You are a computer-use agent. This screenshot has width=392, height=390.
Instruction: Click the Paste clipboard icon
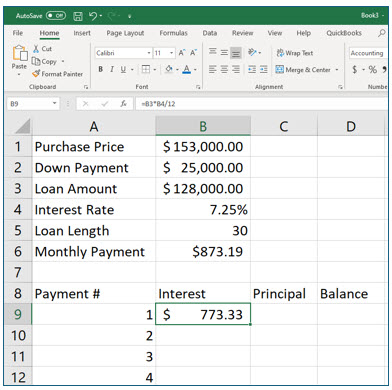pos(20,54)
